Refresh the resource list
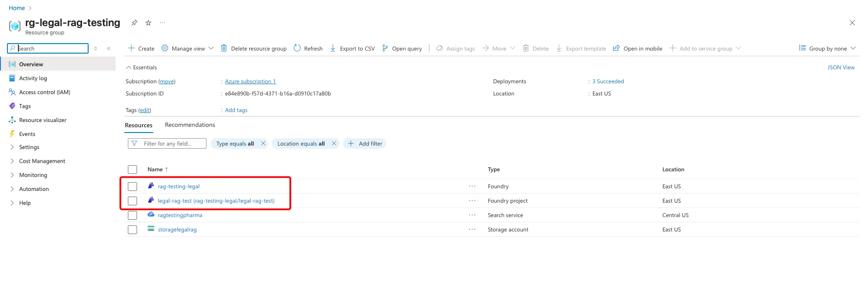Viewport: 868px width, 306px height. point(308,48)
